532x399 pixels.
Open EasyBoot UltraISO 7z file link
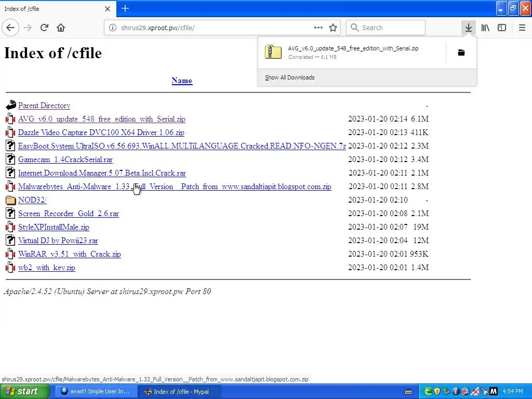pyautogui.click(x=182, y=146)
